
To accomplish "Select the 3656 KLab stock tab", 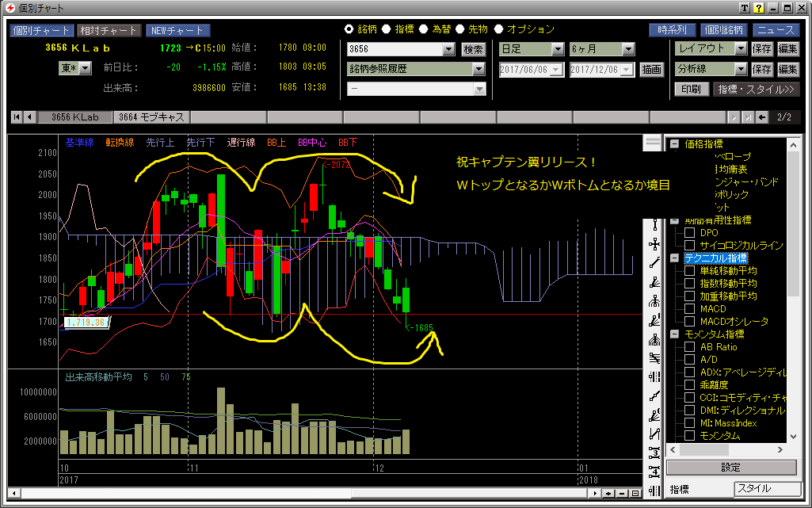I will (x=75, y=117).
